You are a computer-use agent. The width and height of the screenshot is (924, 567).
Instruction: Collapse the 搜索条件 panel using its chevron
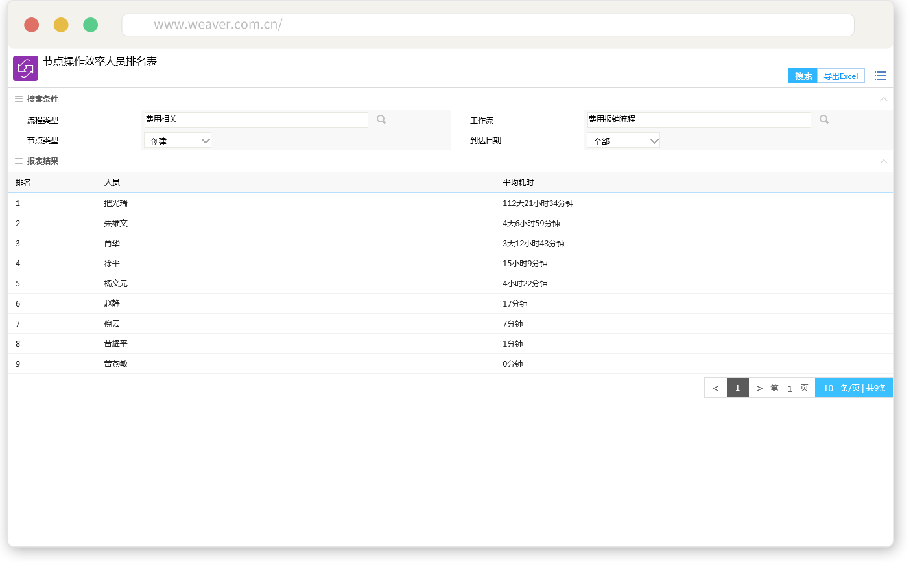pyautogui.click(x=883, y=99)
